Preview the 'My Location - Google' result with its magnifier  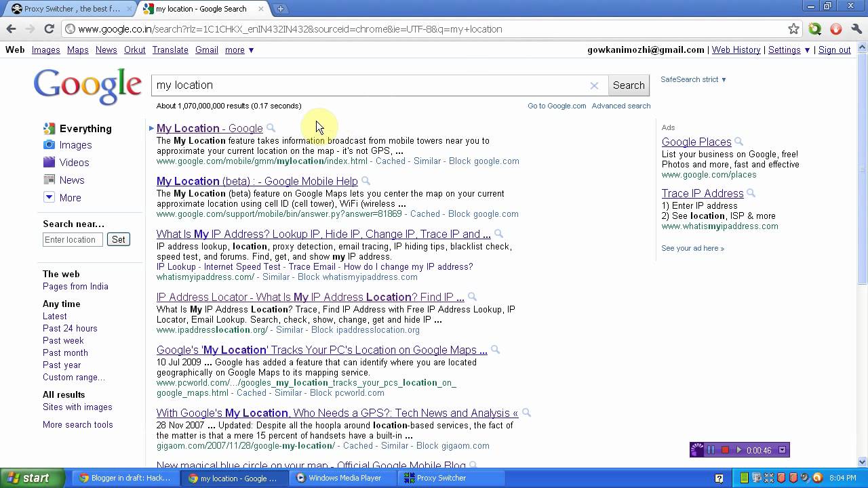click(271, 128)
